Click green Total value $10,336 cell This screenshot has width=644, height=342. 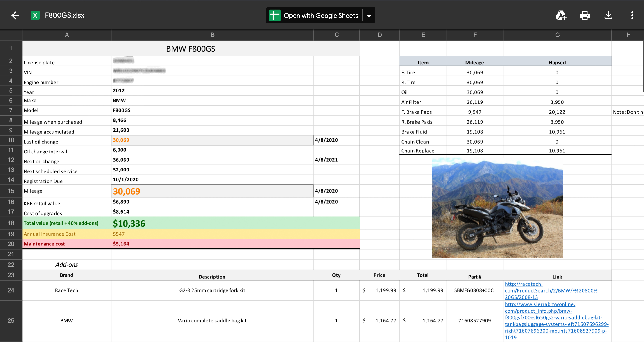point(129,223)
